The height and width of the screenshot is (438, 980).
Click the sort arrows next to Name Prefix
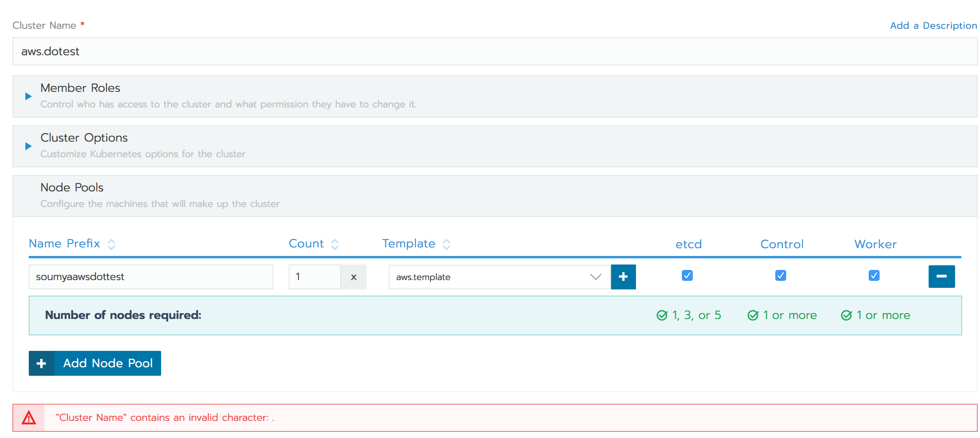coord(111,244)
